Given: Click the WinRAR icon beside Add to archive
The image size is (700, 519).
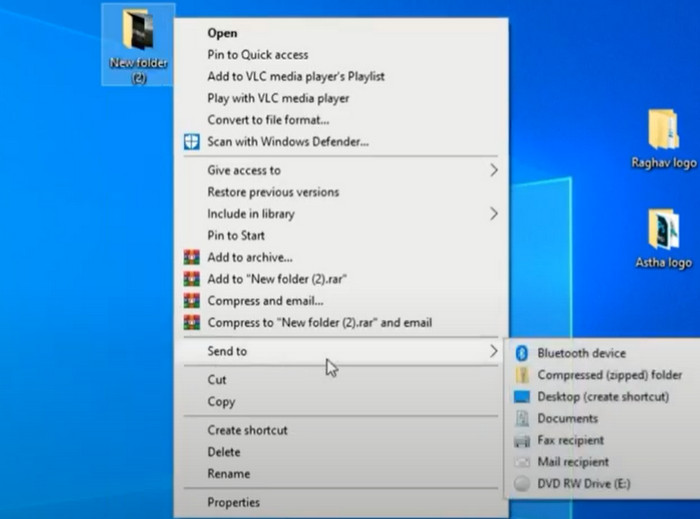Looking at the screenshot, I should pos(192,257).
